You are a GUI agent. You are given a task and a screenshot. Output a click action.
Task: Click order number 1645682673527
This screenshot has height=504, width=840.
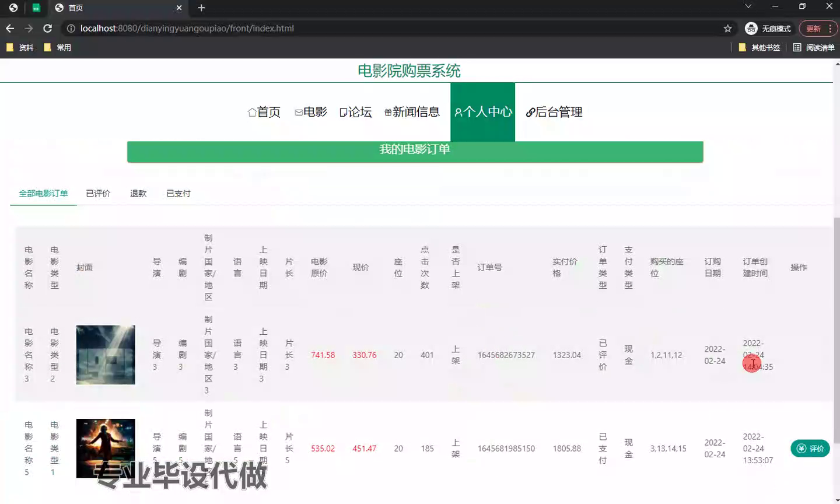tap(506, 355)
